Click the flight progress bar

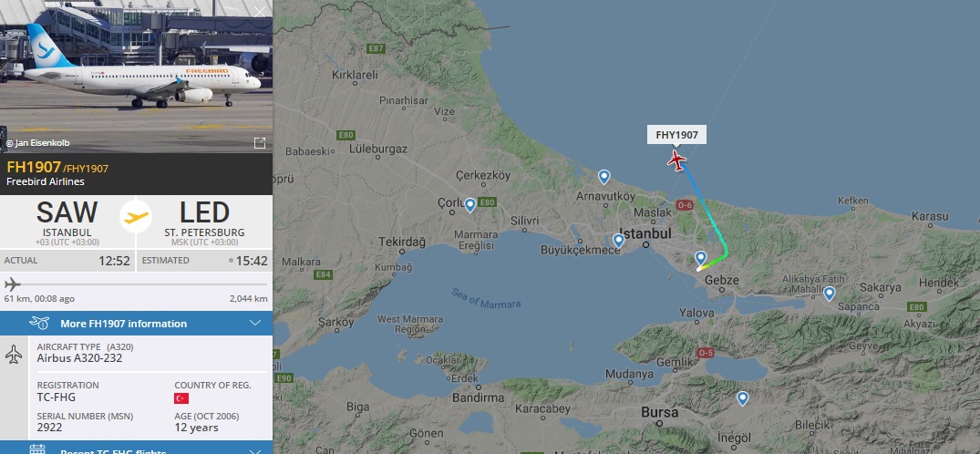pos(136,284)
